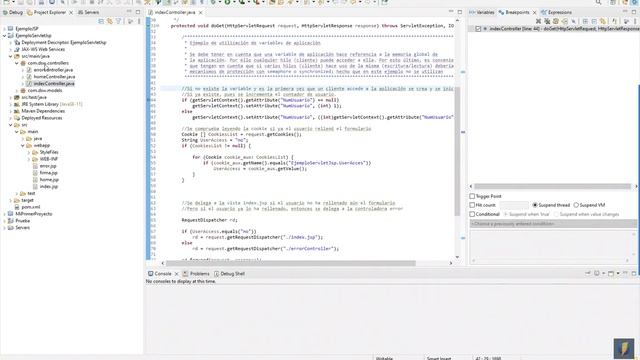The height and width of the screenshot is (360, 640).
Task: Select forma.jsp in webapp folder
Action: tap(49, 173)
